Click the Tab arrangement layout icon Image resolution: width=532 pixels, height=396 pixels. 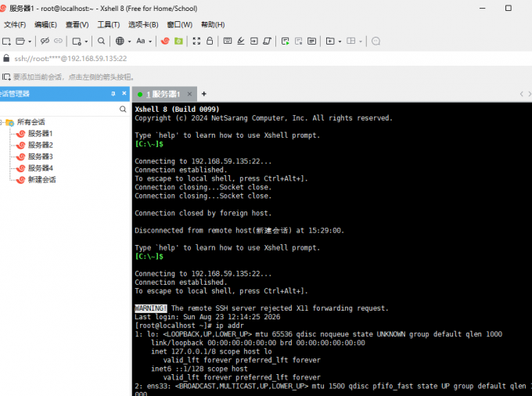tap(350, 41)
